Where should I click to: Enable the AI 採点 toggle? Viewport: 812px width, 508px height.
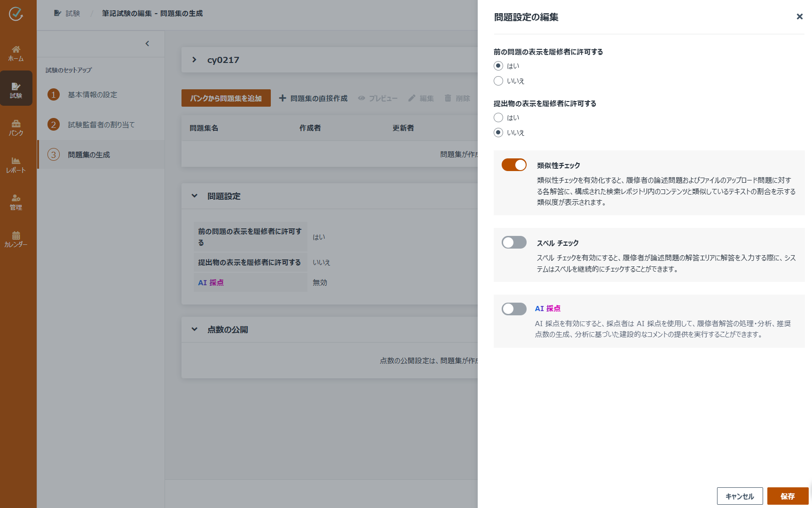click(x=513, y=309)
